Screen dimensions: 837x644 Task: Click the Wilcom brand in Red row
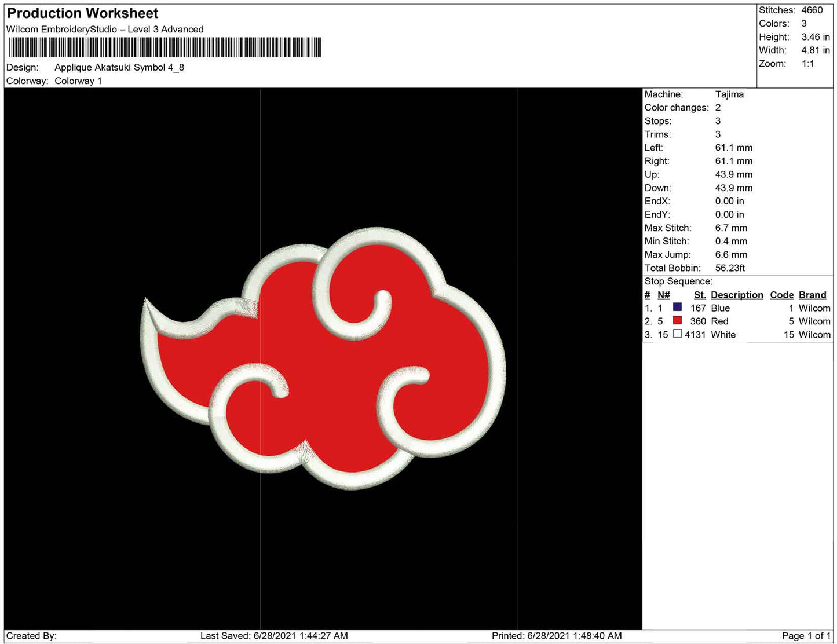pyautogui.click(x=814, y=321)
